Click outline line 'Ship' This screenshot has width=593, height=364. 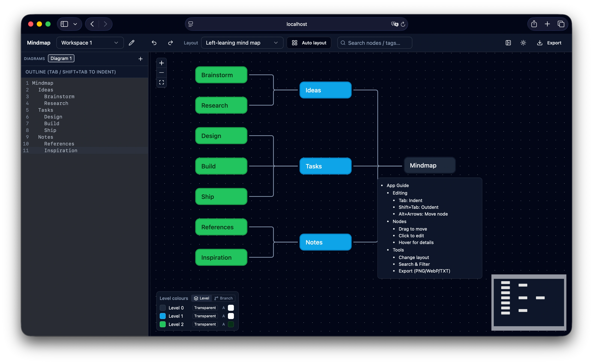(x=50, y=130)
